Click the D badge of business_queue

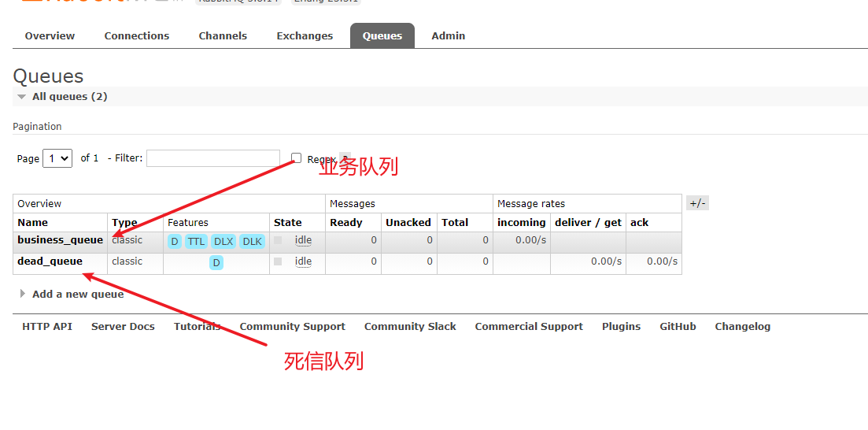pyautogui.click(x=175, y=242)
